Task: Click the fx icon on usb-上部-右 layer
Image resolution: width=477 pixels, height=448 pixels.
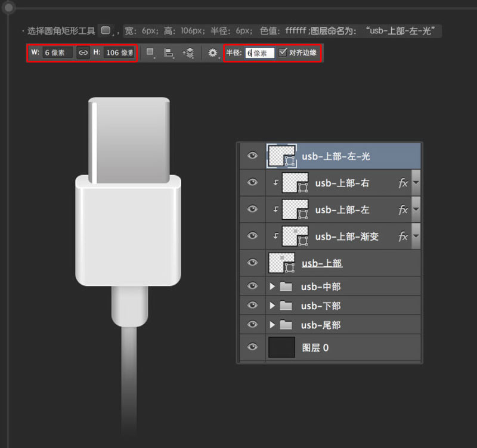Action: (402, 183)
